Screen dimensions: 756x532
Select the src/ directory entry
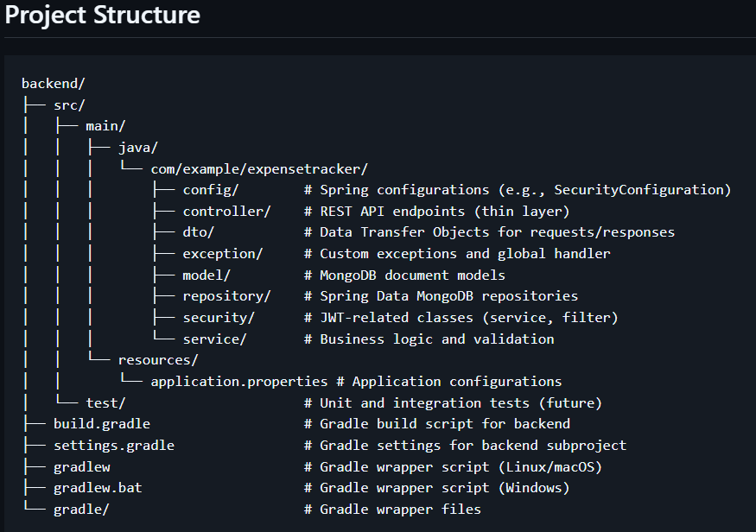[x=69, y=105]
